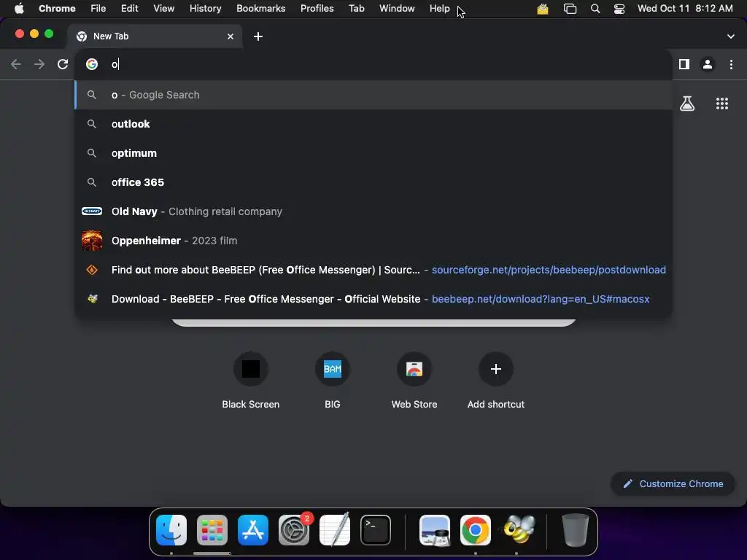
Task: Open the Window menu
Action: 397,9
